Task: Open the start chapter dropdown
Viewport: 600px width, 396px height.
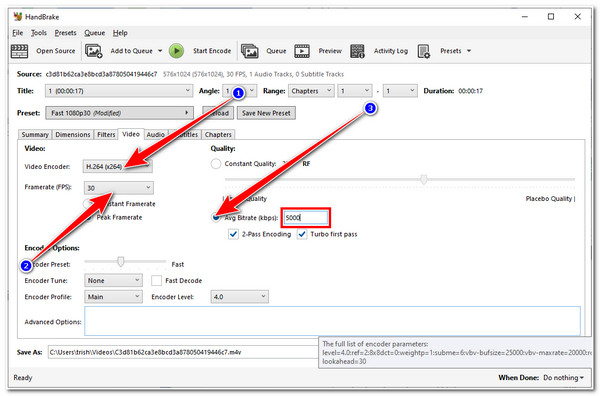Action: [355, 91]
